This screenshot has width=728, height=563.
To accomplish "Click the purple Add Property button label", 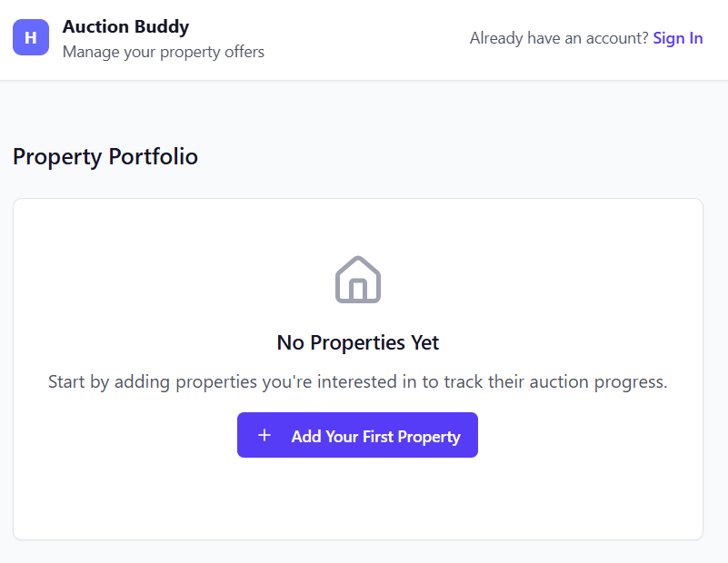I will (375, 435).
